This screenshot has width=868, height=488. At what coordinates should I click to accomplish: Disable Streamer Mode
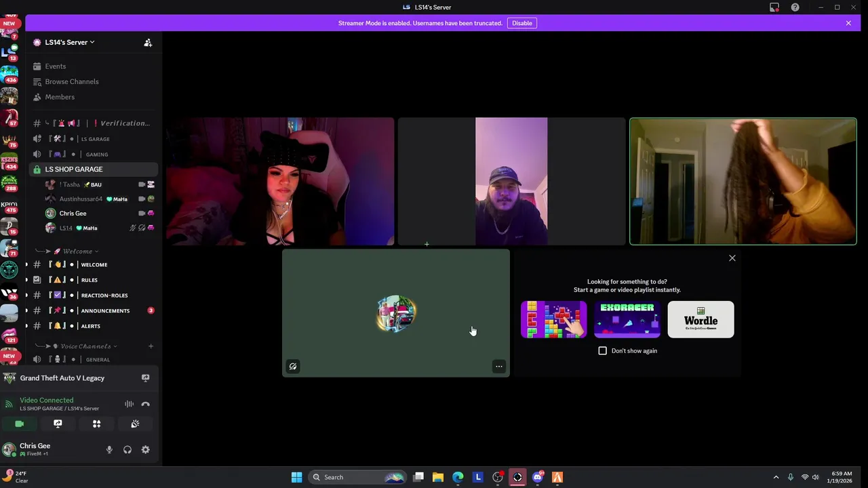click(x=522, y=23)
